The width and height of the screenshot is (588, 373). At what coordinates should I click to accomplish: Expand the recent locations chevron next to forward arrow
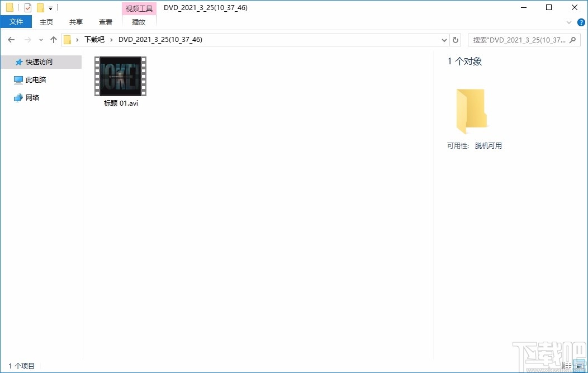[40, 40]
